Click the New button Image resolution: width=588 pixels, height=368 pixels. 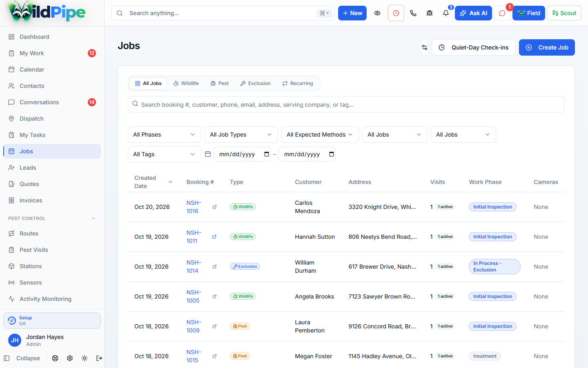click(352, 13)
